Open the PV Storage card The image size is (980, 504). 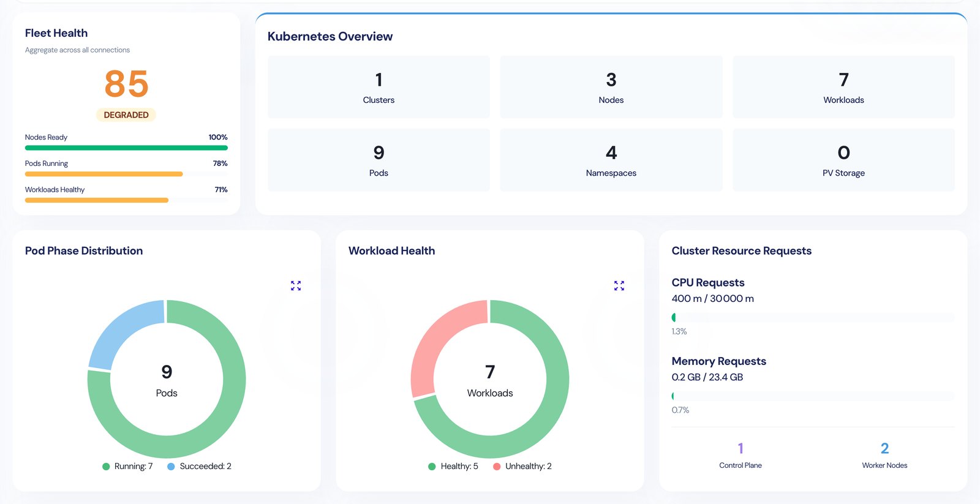coord(843,160)
